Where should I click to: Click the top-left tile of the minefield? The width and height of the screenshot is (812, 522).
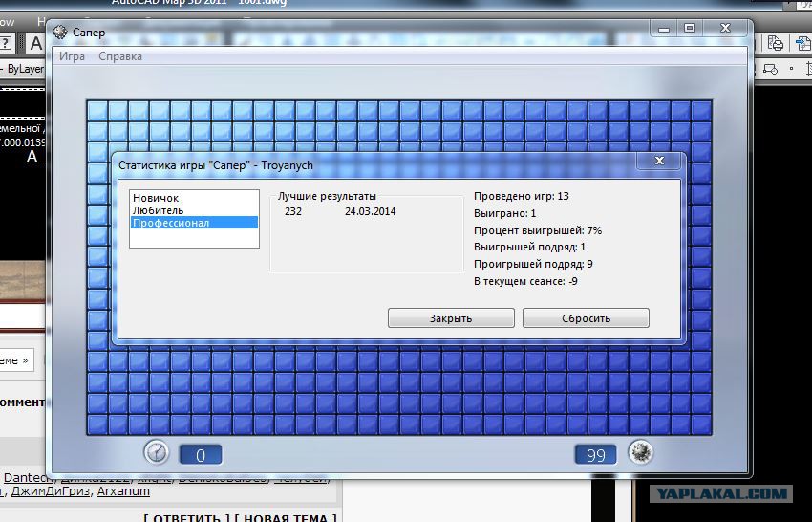pos(97,110)
